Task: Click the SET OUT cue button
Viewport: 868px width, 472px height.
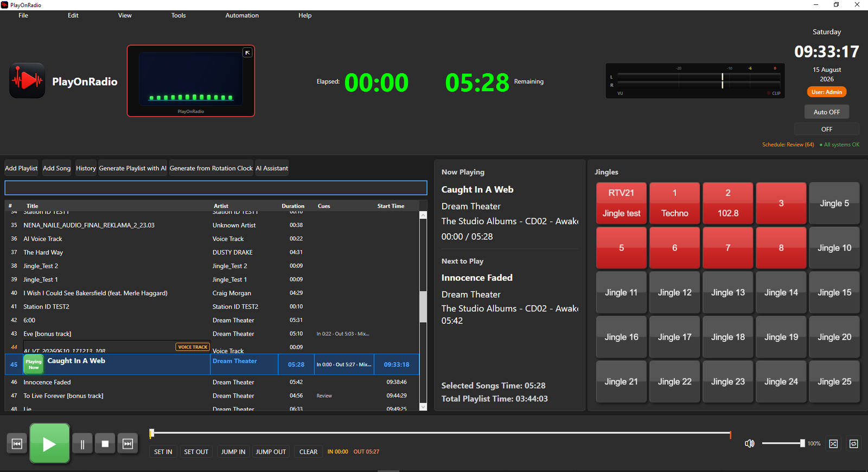Action: 196,451
